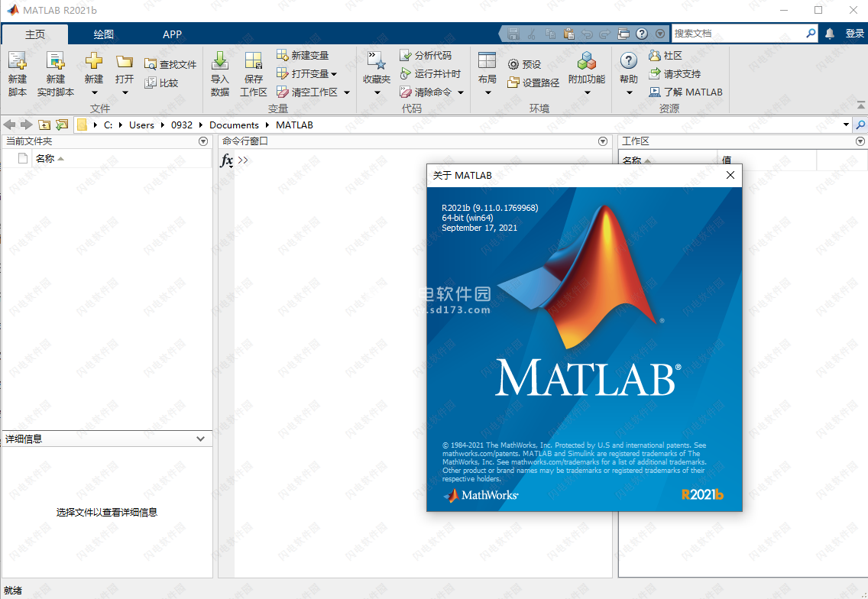Viewport: 868px width, 599px height.
Task: Click 新建变量 new variable
Action: pos(303,55)
